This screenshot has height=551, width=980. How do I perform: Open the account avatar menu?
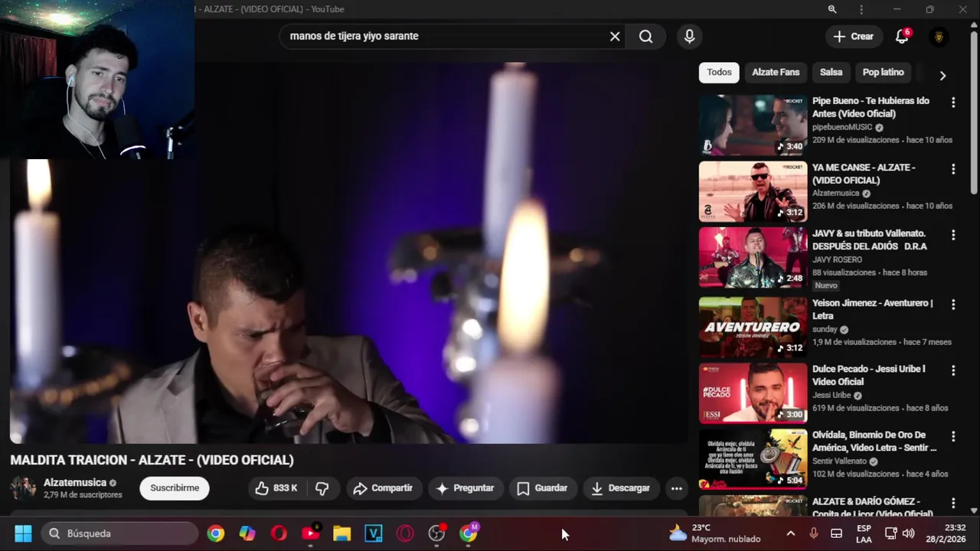pyautogui.click(x=939, y=36)
